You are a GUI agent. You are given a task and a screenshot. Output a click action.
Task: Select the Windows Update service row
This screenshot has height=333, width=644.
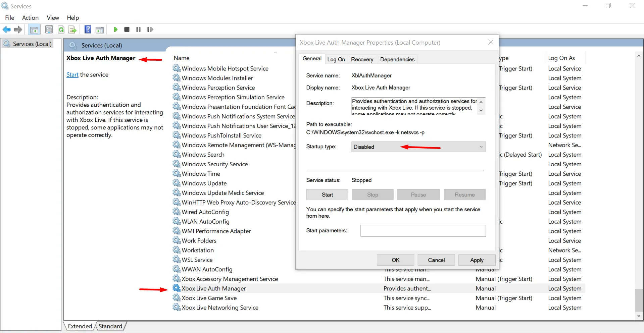[204, 183]
